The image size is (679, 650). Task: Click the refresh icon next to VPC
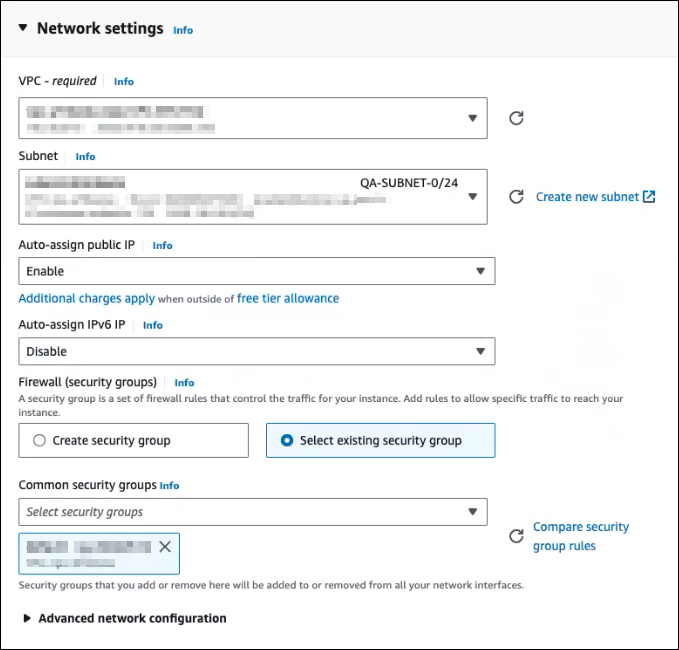[516, 118]
